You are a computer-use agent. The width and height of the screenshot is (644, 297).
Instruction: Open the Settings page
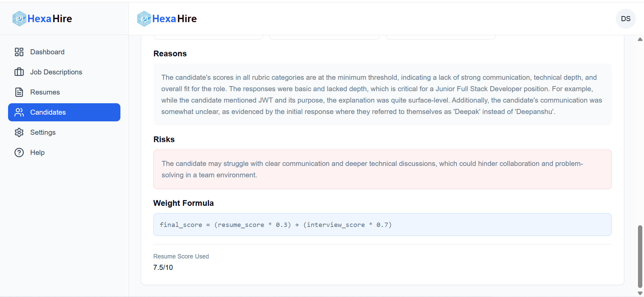43,132
